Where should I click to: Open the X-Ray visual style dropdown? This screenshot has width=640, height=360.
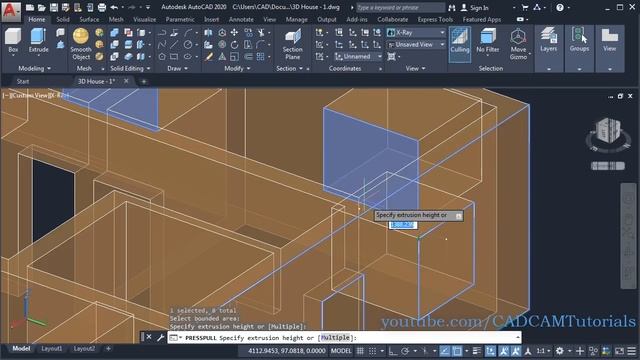coord(416,32)
